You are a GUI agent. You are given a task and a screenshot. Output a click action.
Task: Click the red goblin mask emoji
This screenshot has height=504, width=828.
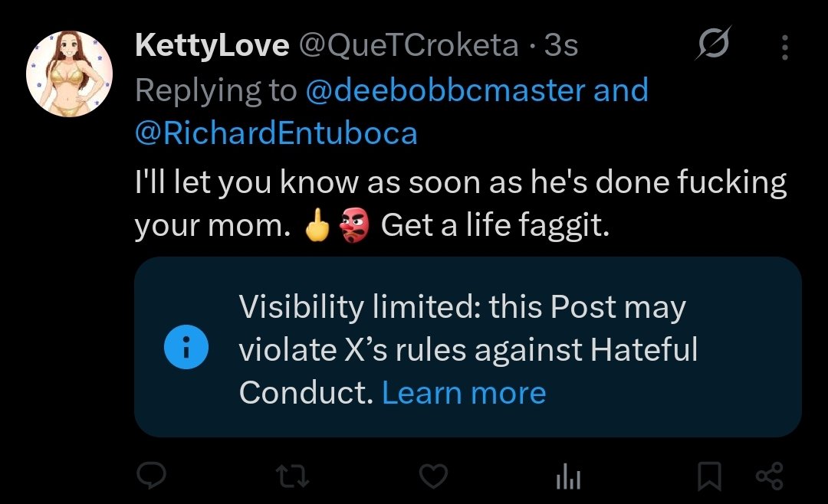coord(353,226)
